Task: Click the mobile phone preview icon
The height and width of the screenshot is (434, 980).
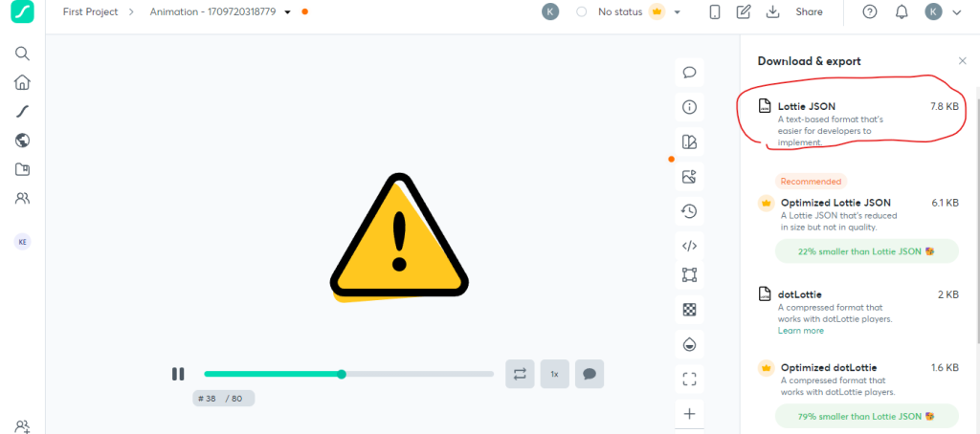Action: 714,11
